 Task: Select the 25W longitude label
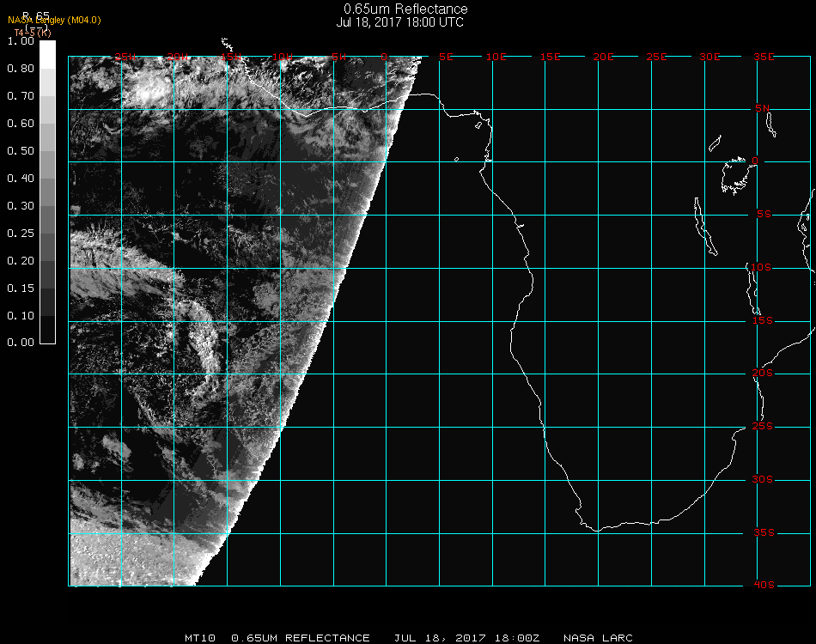click(x=126, y=58)
